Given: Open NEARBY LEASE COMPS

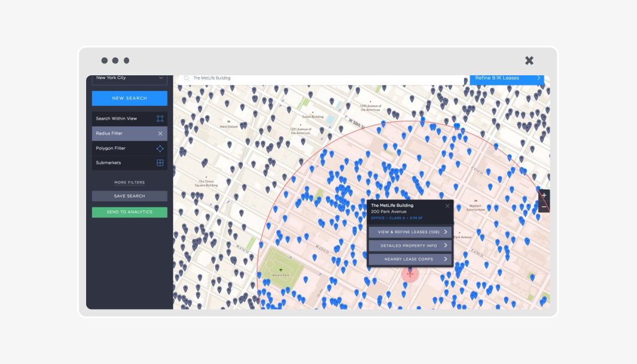Looking at the screenshot, I should tap(410, 259).
